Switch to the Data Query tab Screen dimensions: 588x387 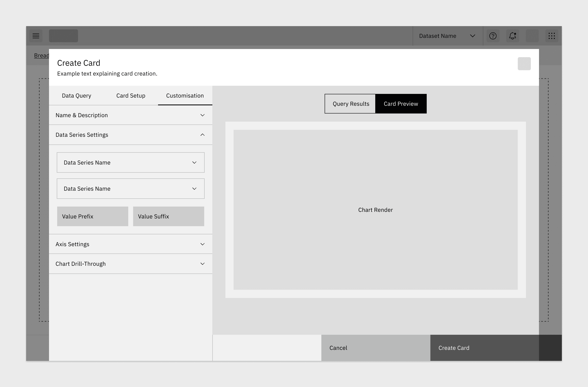(x=76, y=96)
